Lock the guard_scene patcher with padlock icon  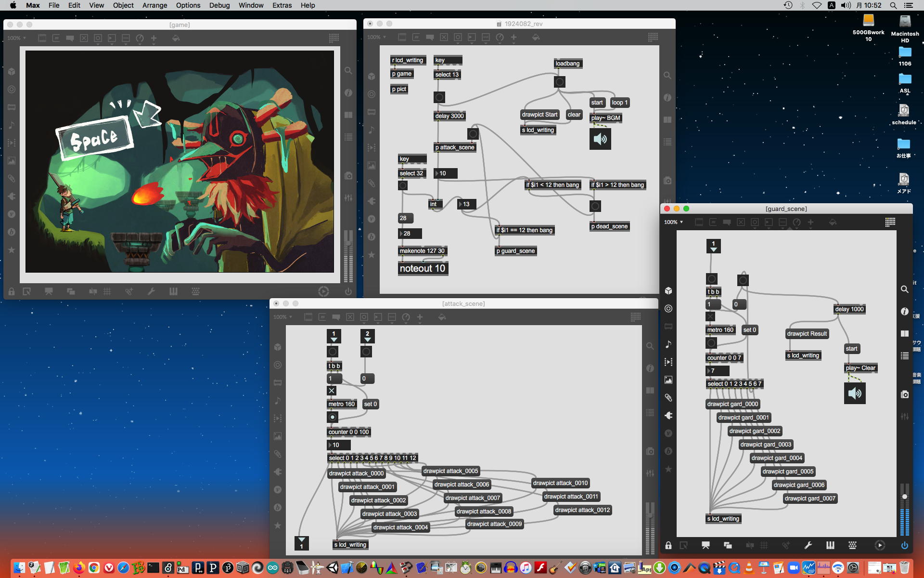668,545
